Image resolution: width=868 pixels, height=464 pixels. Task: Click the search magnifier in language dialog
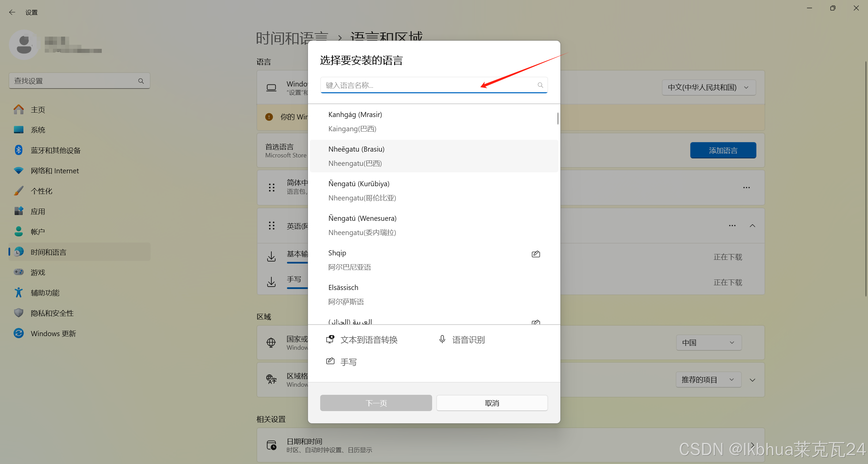coord(540,85)
